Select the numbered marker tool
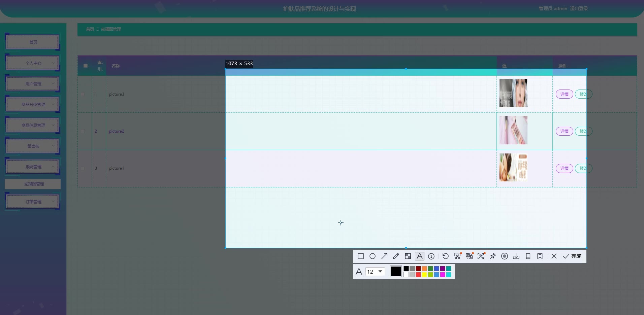 coord(431,256)
